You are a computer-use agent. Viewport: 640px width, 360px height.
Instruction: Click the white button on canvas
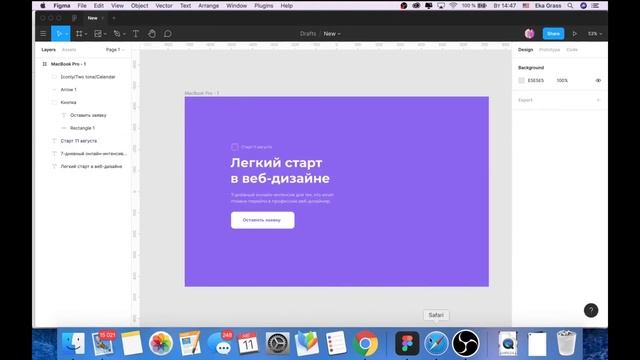pos(262,220)
